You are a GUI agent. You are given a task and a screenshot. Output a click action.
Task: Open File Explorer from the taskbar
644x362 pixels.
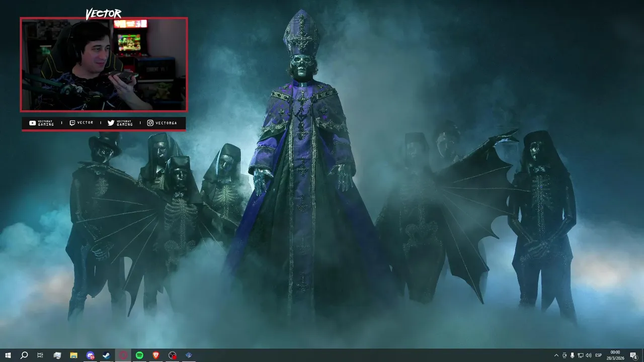(x=73, y=355)
